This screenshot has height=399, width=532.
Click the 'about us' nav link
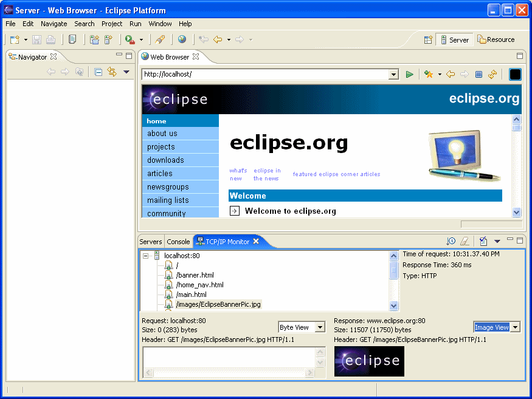pyautogui.click(x=162, y=134)
